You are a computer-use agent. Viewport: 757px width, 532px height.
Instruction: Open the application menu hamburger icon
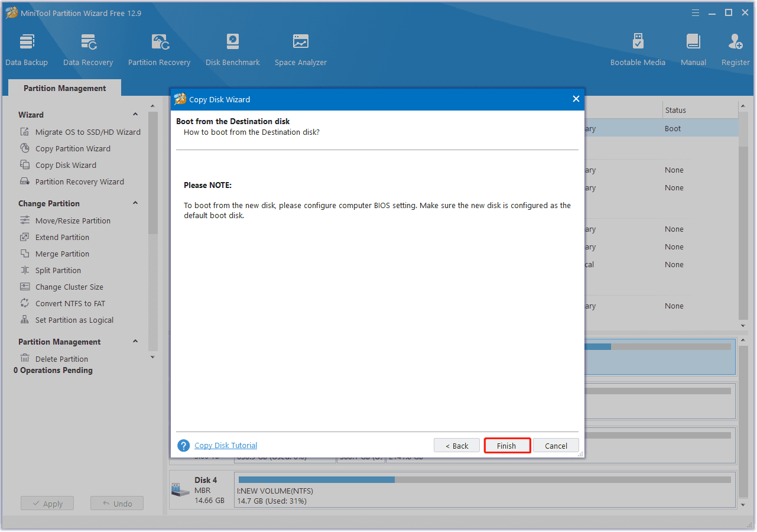click(x=696, y=12)
